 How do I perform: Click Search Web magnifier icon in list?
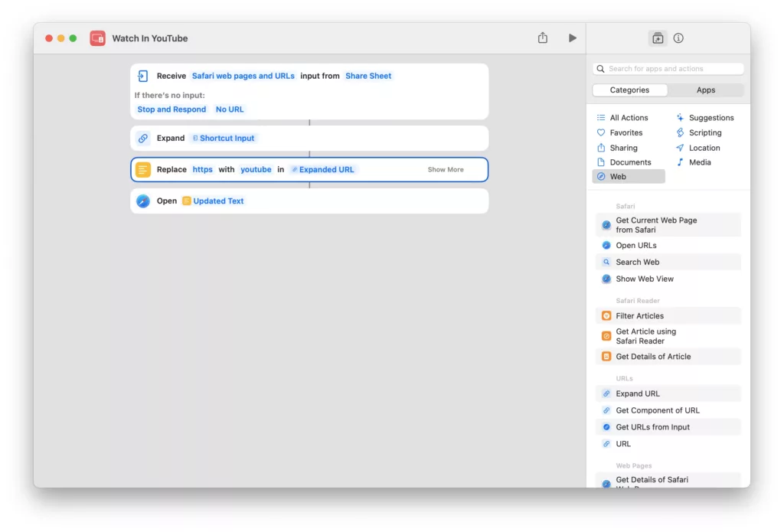606,262
